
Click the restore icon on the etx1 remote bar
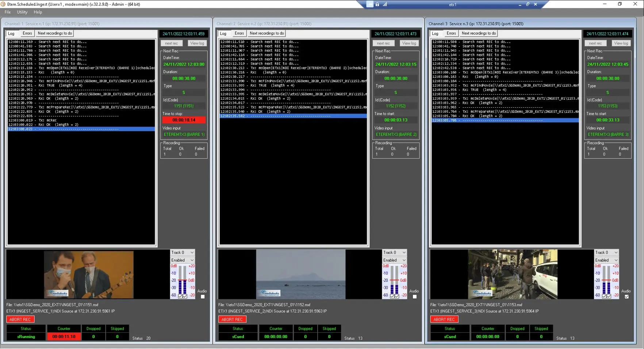point(528,4)
